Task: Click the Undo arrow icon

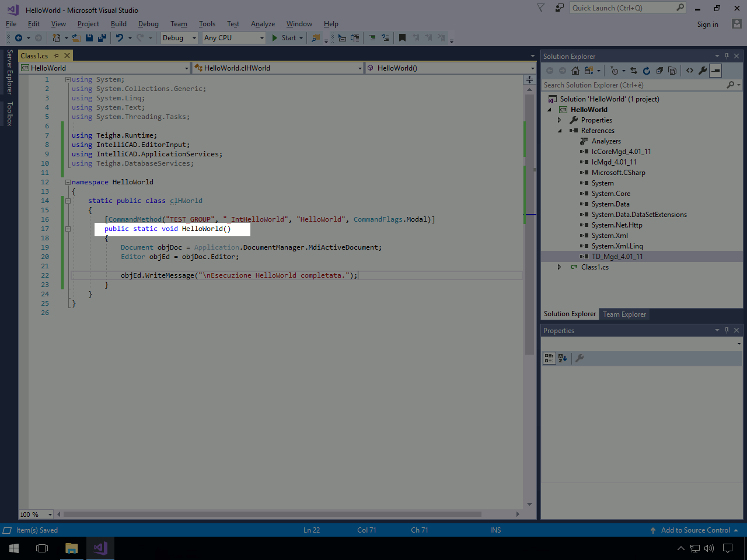Action: pos(119,38)
